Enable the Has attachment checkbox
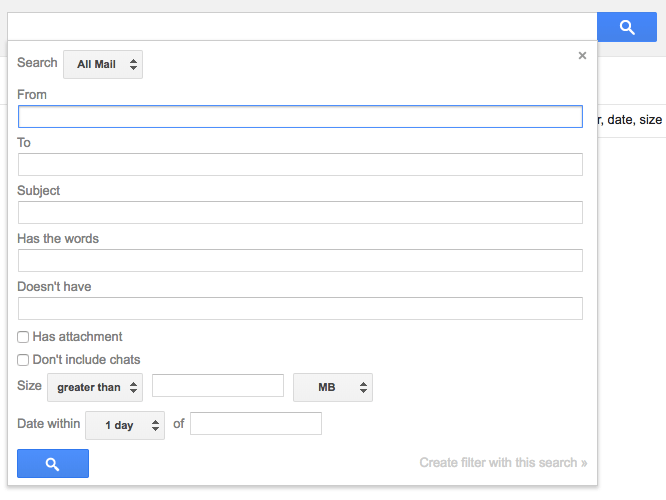The width and height of the screenshot is (666, 500). (23, 337)
